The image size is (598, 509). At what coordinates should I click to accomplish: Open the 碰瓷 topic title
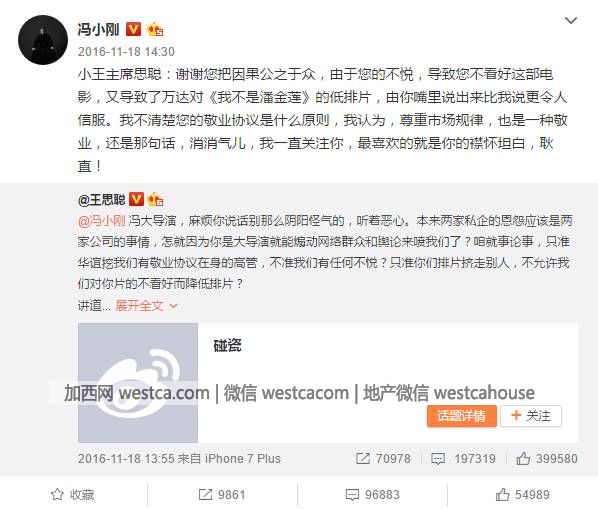[x=228, y=345]
